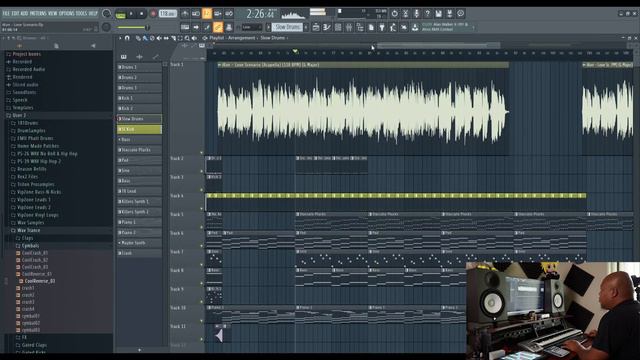Collapse the Cymbals folder
The width and height of the screenshot is (640, 360).
pyautogui.click(x=30, y=246)
